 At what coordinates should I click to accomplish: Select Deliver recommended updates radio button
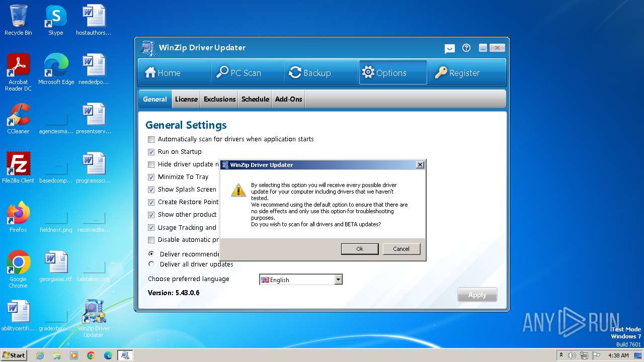click(x=151, y=254)
